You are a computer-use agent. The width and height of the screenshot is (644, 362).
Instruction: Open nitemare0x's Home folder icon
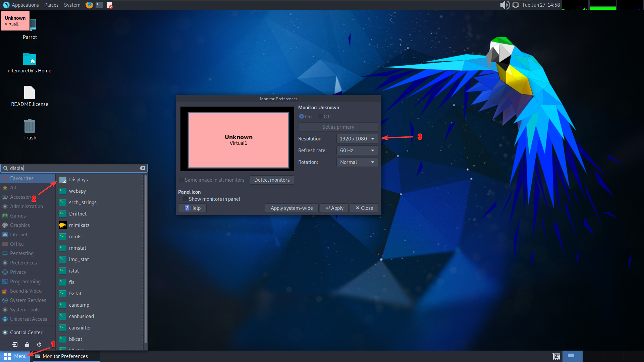(x=30, y=60)
